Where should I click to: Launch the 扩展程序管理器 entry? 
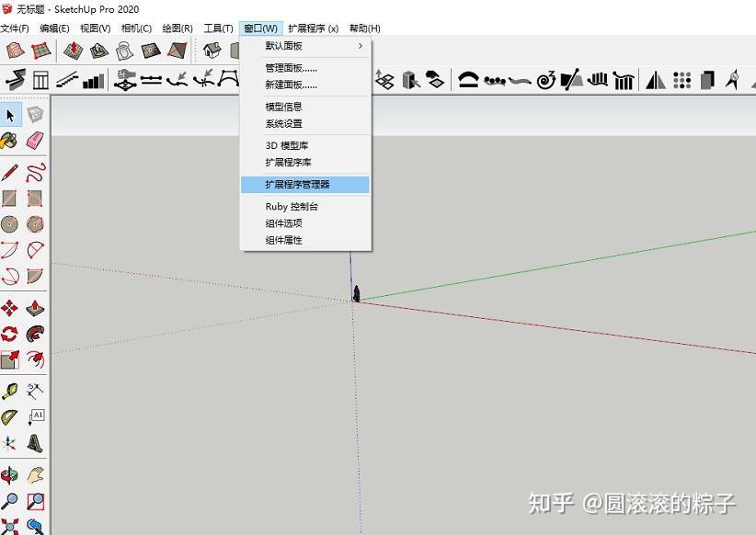coord(304,184)
